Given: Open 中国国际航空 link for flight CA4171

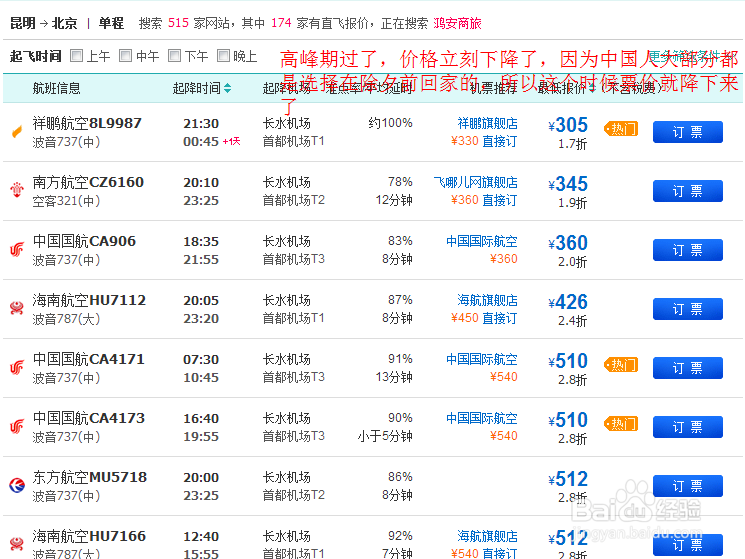Looking at the screenshot, I should click(482, 360).
